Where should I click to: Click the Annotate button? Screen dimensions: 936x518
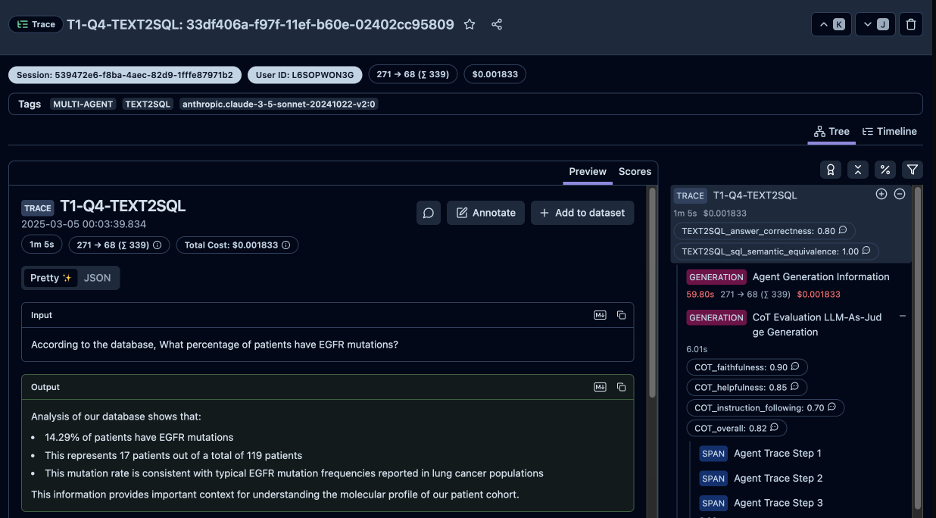click(x=486, y=213)
